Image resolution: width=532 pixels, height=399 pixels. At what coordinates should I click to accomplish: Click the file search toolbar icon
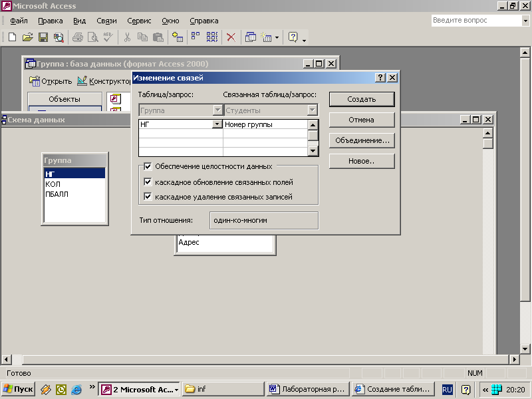[x=59, y=37]
